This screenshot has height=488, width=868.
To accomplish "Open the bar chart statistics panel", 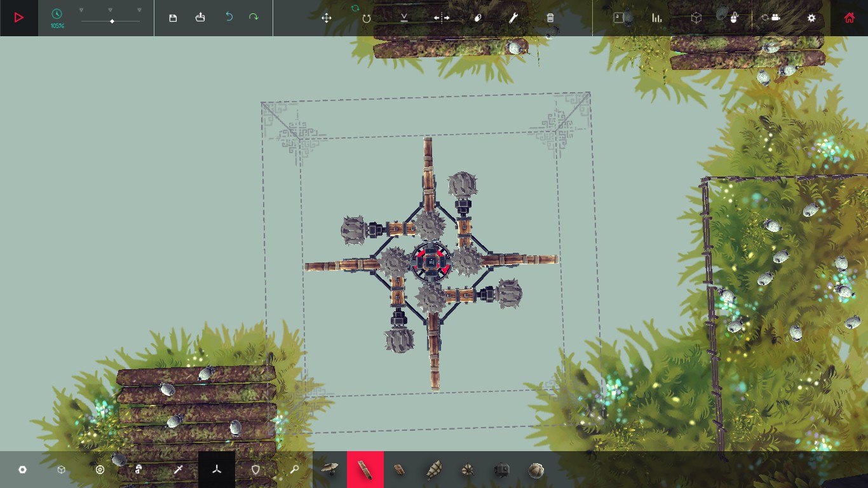I will pos(657,18).
